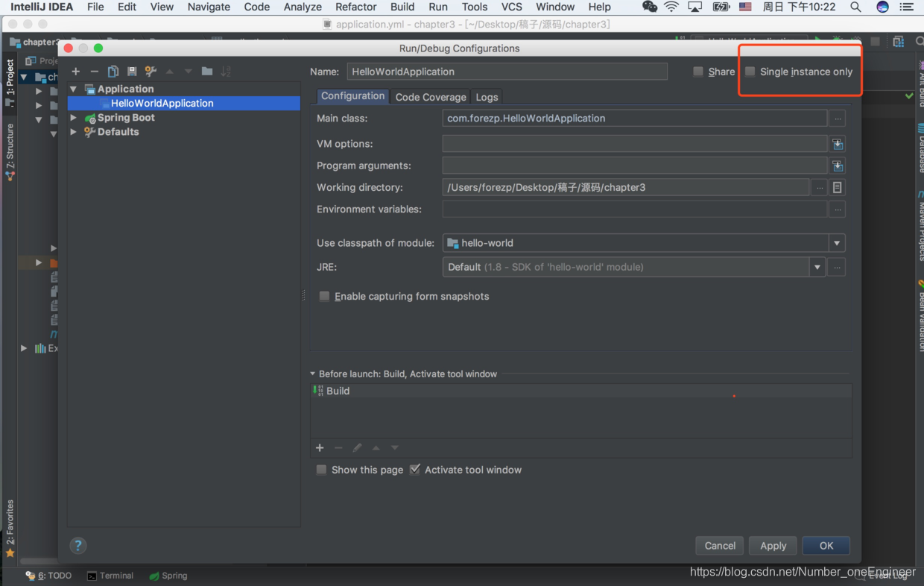The width and height of the screenshot is (924, 586).
Task: Confirm with the OK button
Action: (x=826, y=546)
